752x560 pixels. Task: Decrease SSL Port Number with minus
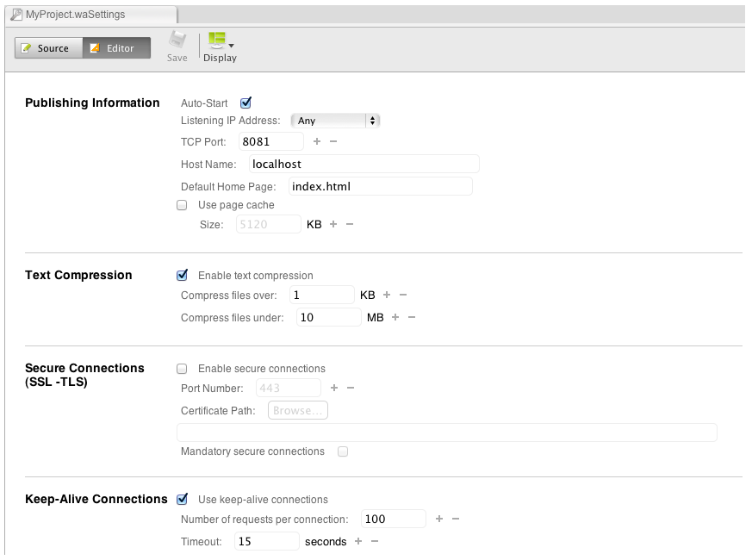(x=351, y=388)
